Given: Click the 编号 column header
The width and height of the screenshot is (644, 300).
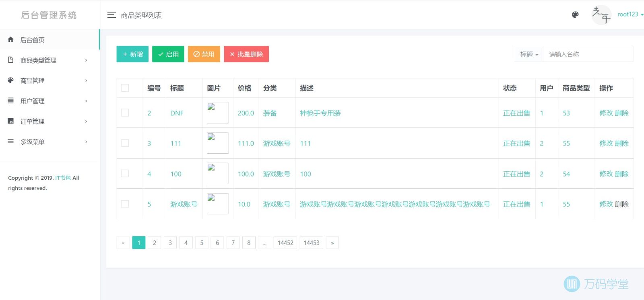Looking at the screenshot, I should (x=154, y=88).
